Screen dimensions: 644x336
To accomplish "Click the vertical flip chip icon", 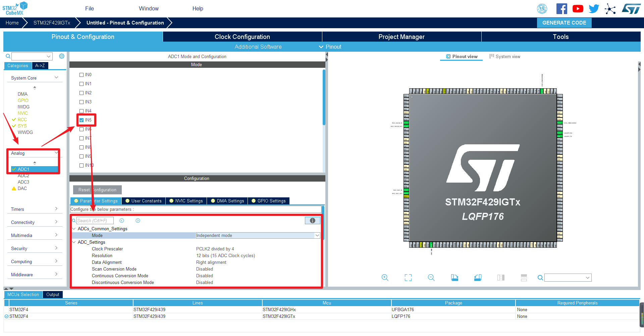I will click(524, 278).
